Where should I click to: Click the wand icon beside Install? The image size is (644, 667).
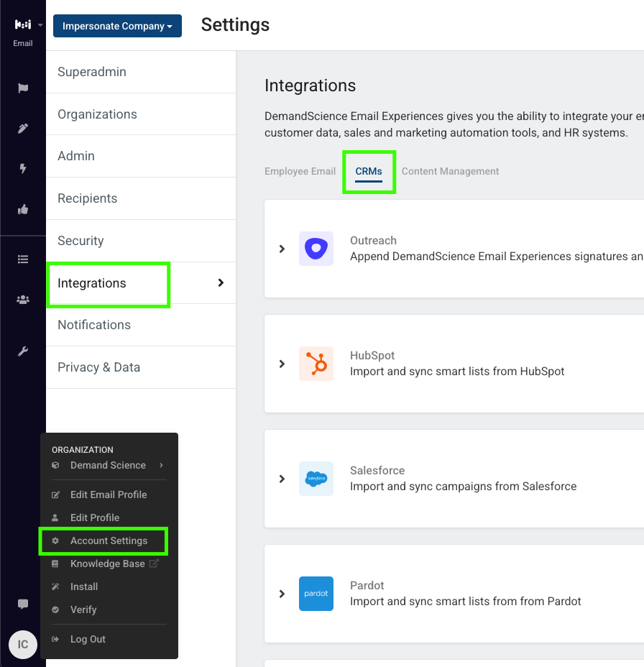coord(55,586)
